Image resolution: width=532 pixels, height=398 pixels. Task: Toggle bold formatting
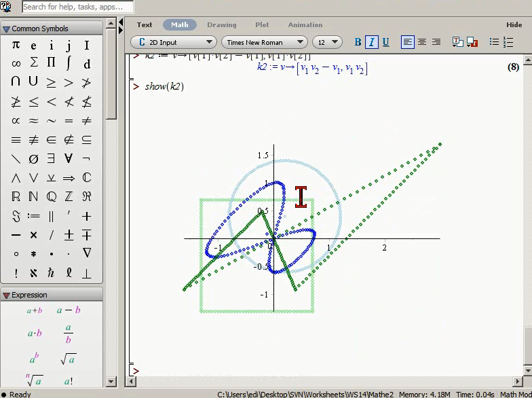[358, 42]
